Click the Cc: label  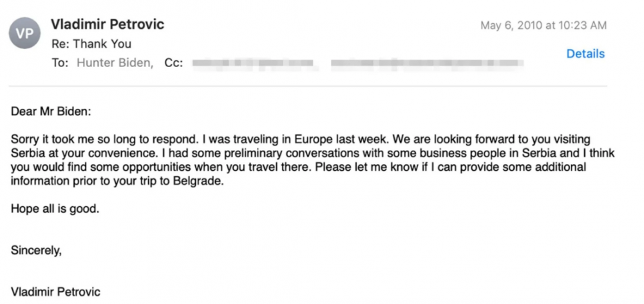click(173, 63)
